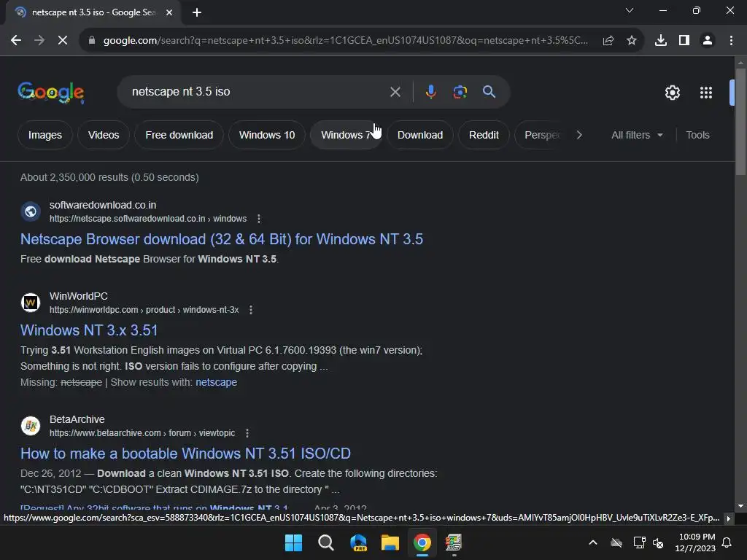Screen dimensions: 747x560
Task: Select the Reddit filter chip
Action: point(484,135)
